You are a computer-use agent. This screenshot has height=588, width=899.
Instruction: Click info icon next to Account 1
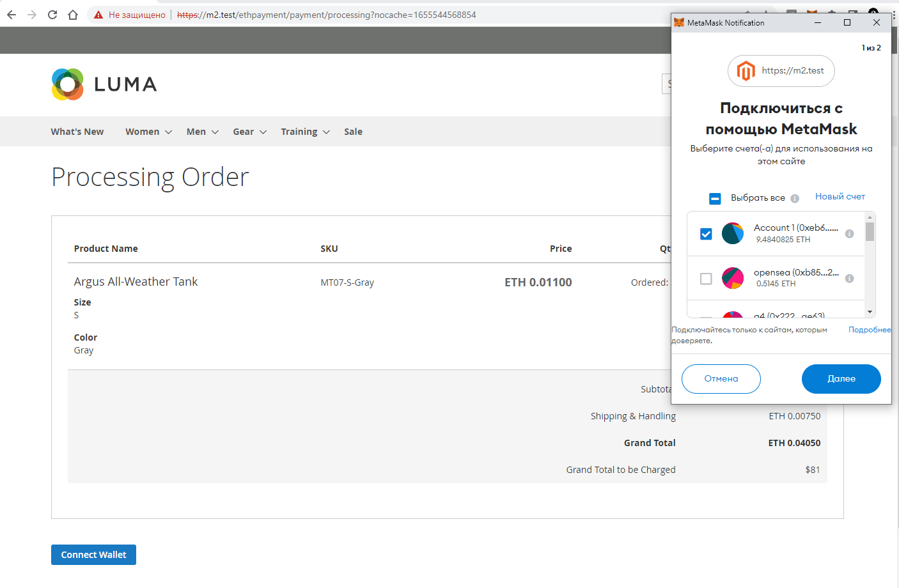point(849,234)
